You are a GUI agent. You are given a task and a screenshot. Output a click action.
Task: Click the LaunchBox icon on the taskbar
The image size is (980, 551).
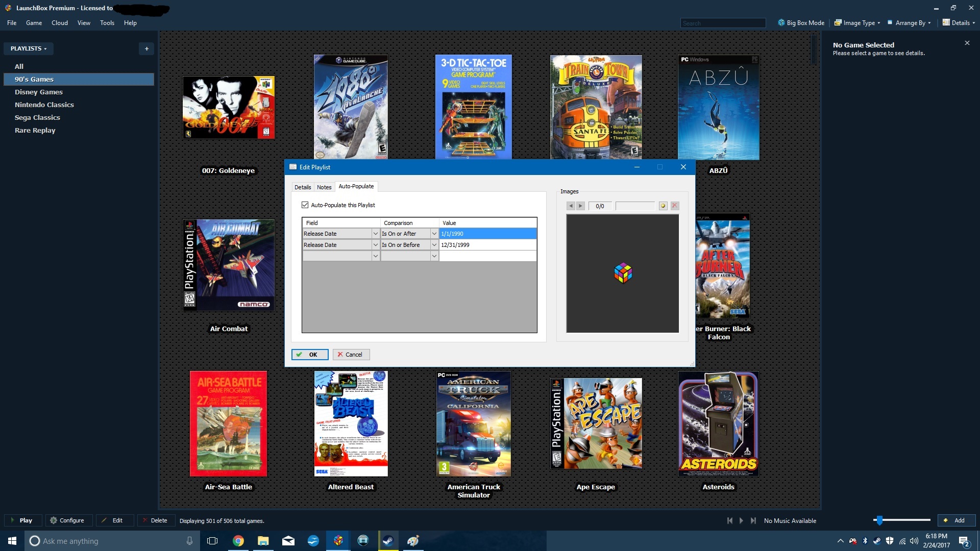338,541
